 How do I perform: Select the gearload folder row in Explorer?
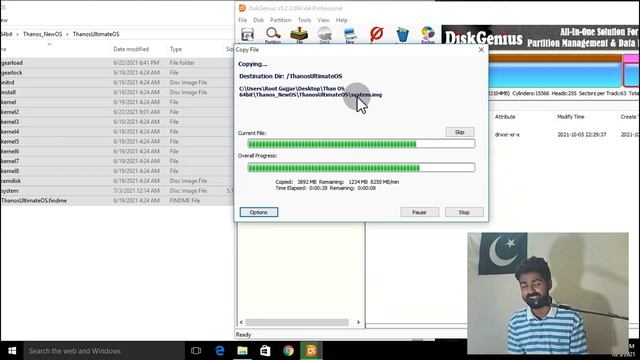point(117,63)
